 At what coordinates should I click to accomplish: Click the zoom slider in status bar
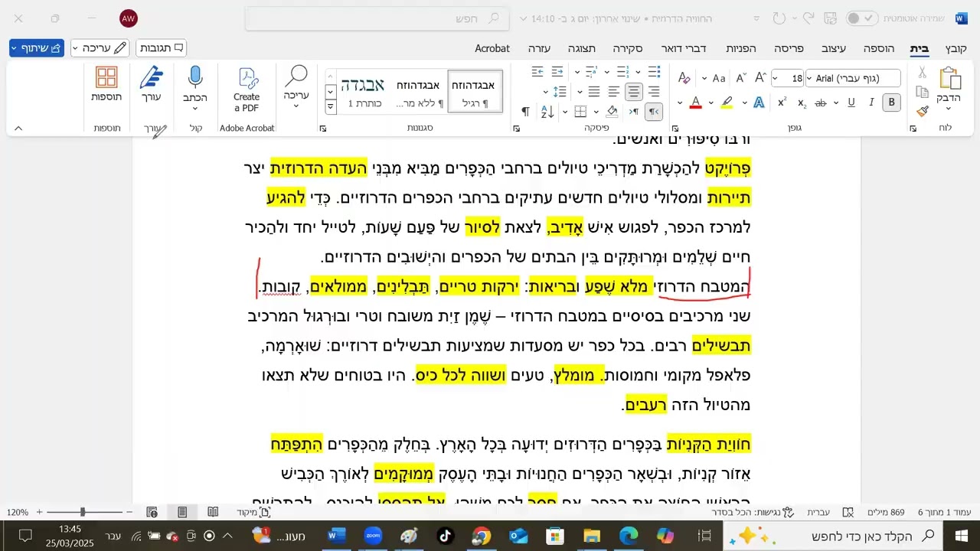coord(83,512)
